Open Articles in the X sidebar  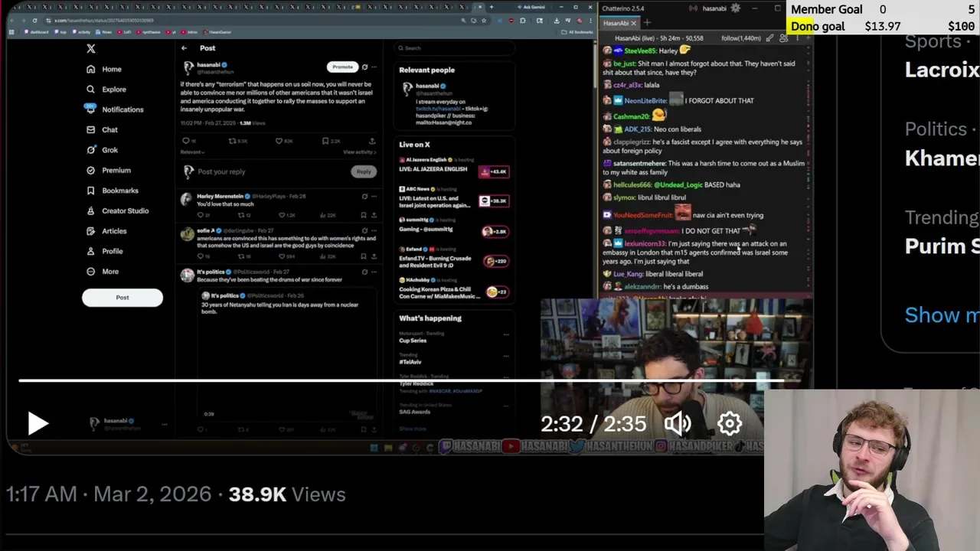click(106, 231)
